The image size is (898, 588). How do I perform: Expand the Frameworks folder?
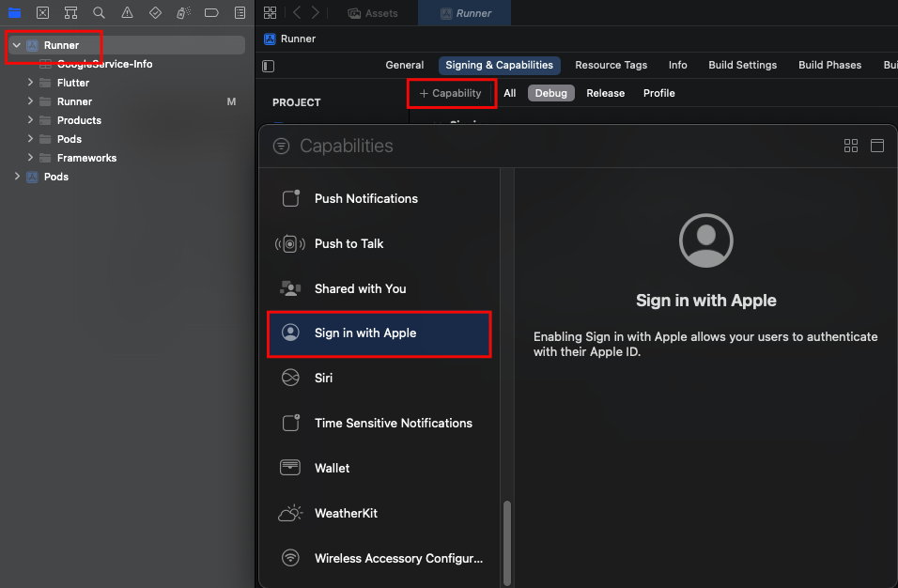coord(30,158)
